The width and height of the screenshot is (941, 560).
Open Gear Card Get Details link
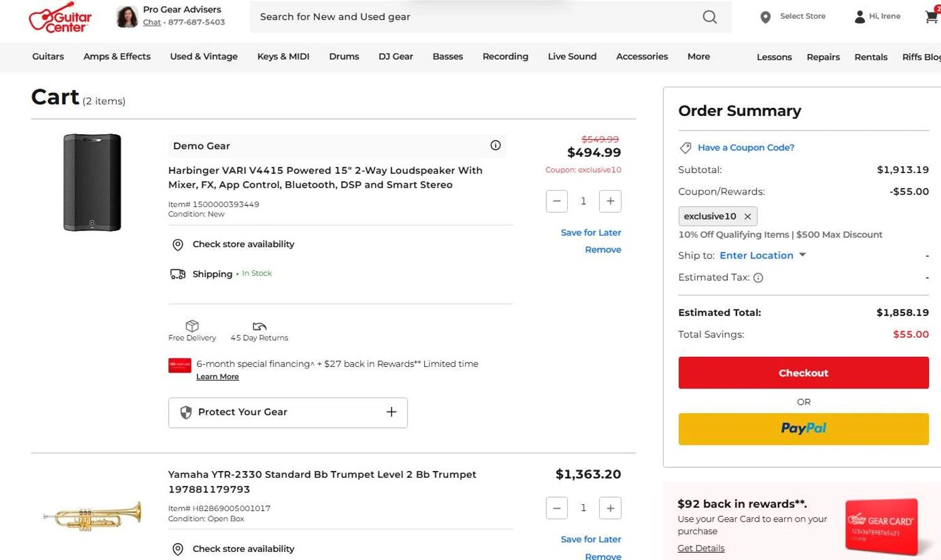pyautogui.click(x=701, y=548)
